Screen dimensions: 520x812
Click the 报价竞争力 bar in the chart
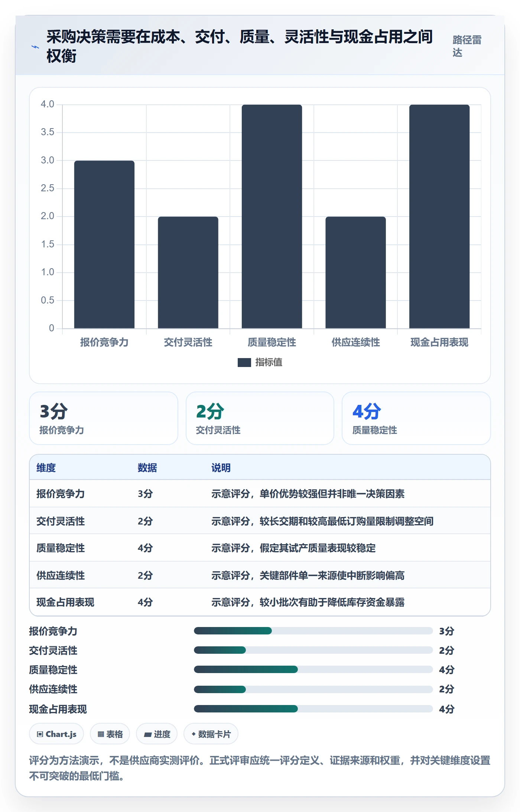(104, 244)
